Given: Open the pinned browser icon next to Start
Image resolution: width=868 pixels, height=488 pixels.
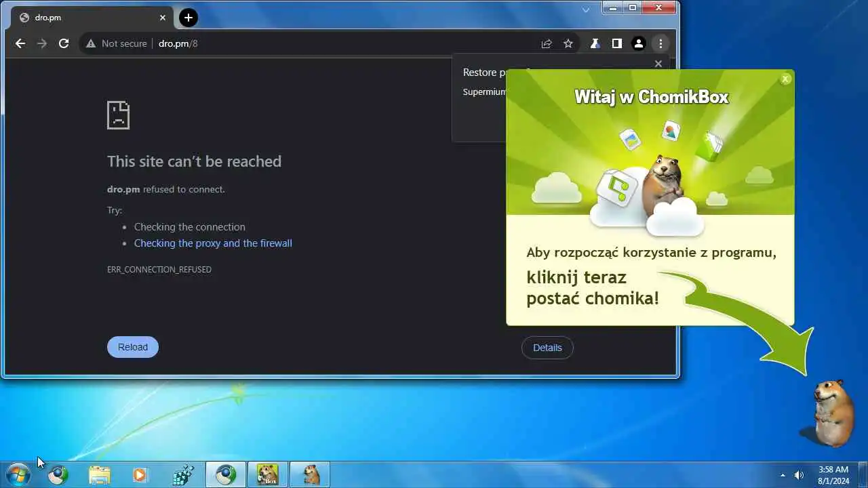Looking at the screenshot, I should (x=58, y=475).
